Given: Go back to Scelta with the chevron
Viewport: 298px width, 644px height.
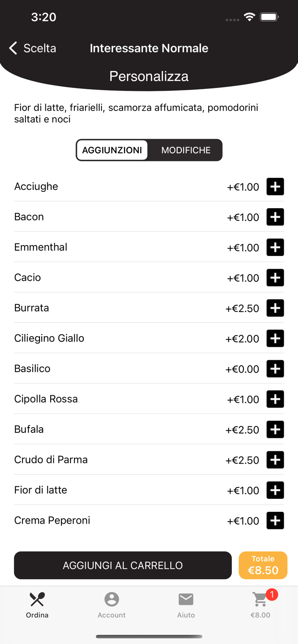Looking at the screenshot, I should (12, 48).
